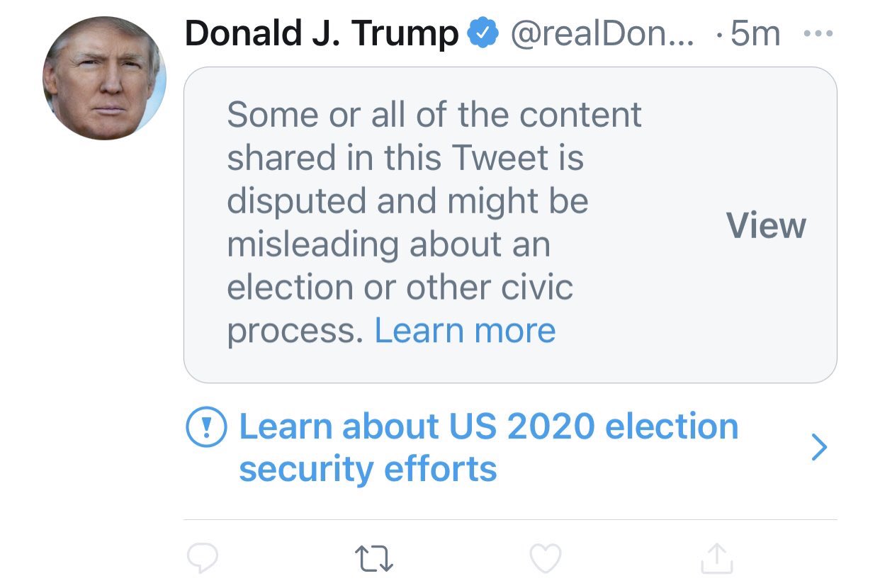The height and width of the screenshot is (588, 880).
Task: Tap 'misleading about an' warning line
Action: click(388, 244)
